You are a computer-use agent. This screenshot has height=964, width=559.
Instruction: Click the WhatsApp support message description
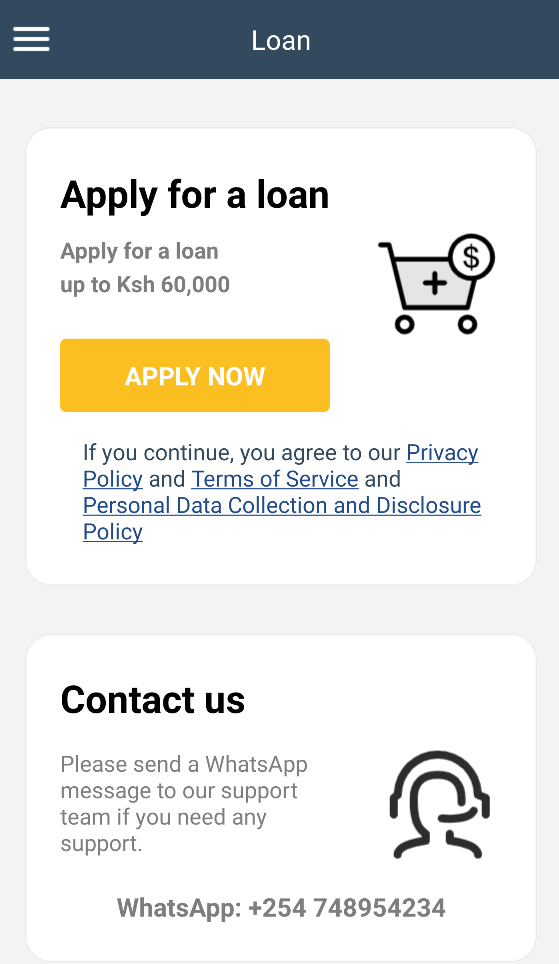pyautogui.click(x=184, y=804)
